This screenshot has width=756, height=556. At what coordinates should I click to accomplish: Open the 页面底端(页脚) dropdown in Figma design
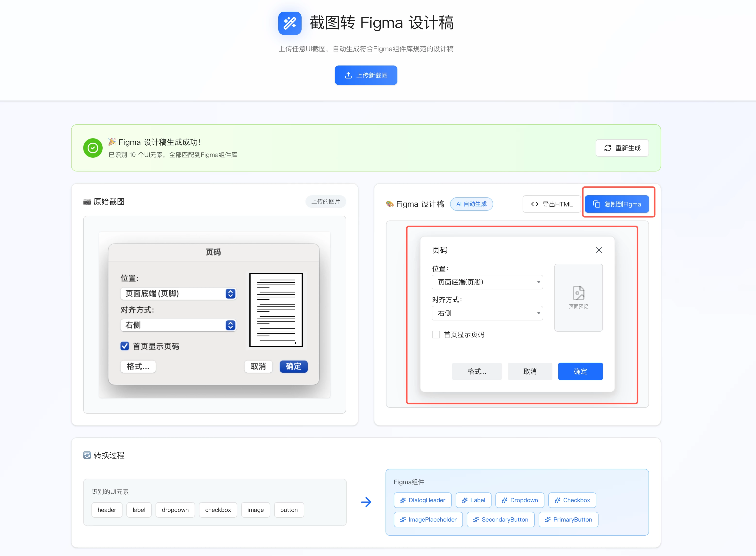pos(487,282)
